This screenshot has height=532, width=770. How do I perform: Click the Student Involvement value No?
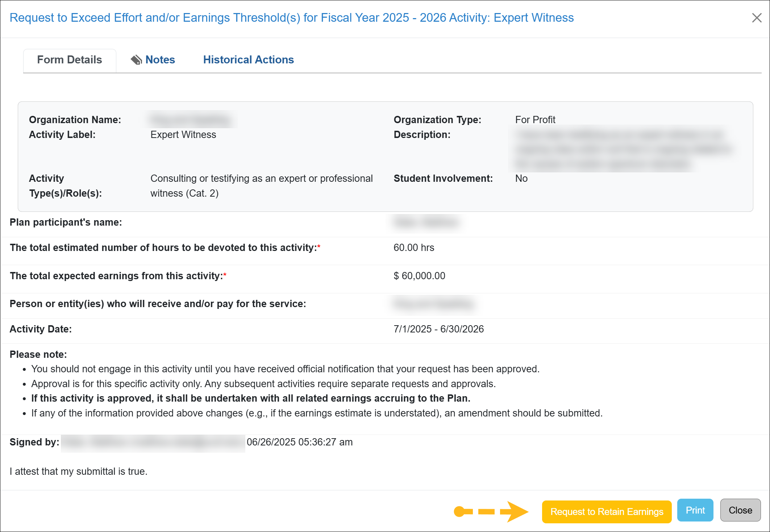click(521, 179)
